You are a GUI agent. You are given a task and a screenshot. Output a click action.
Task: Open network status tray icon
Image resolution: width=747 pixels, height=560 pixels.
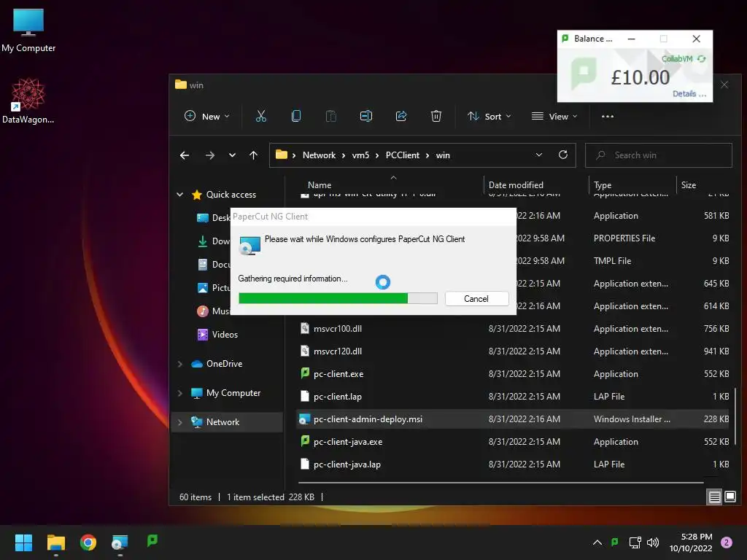pyautogui.click(x=635, y=542)
